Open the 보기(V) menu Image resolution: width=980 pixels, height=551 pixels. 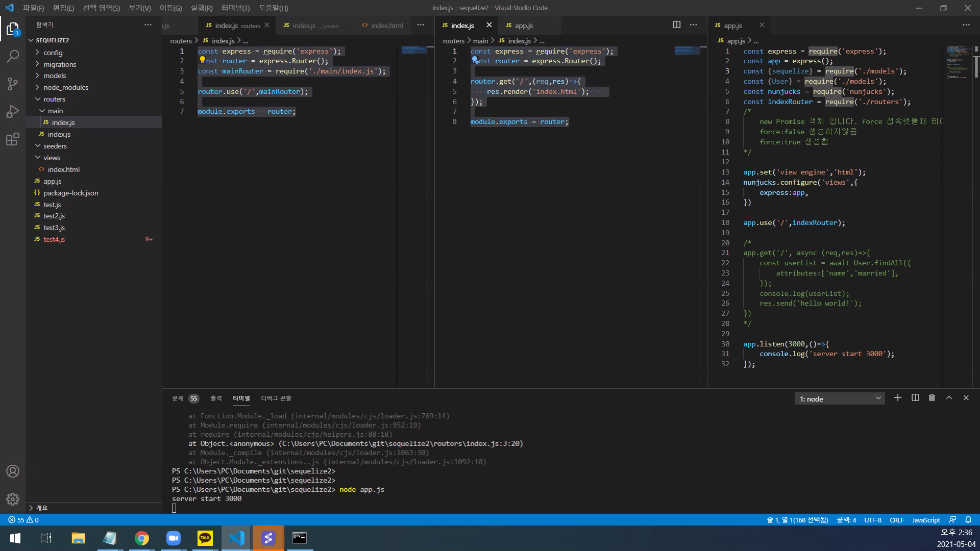[139, 8]
